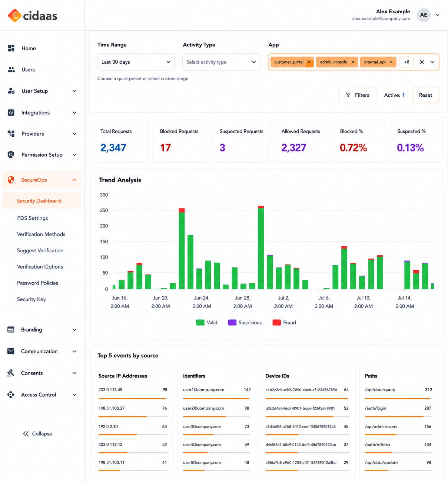Screen dimensions: 448x482
Task: Click identifier user3@company.com
Action: [202, 426]
